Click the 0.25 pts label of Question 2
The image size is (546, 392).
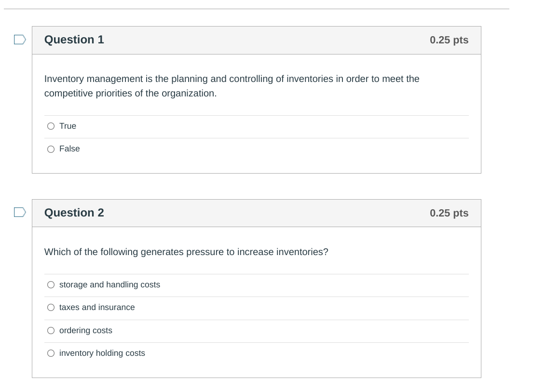449,213
